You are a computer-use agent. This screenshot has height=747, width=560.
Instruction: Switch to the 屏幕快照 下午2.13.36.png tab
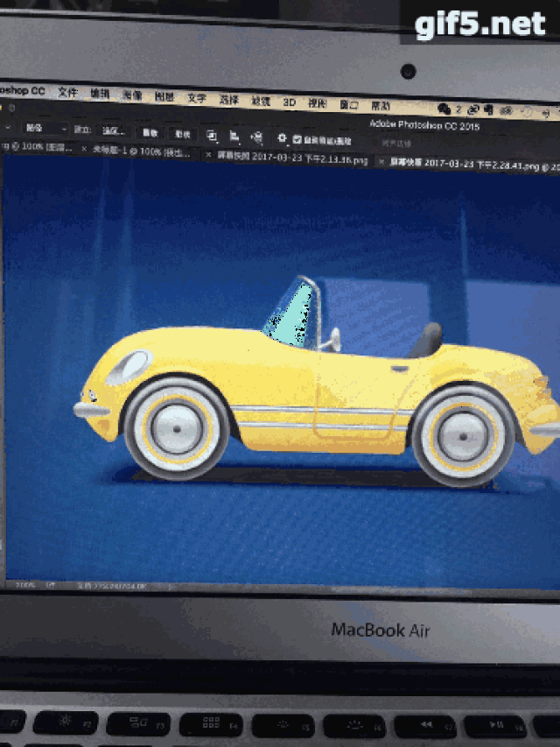pos(292,158)
